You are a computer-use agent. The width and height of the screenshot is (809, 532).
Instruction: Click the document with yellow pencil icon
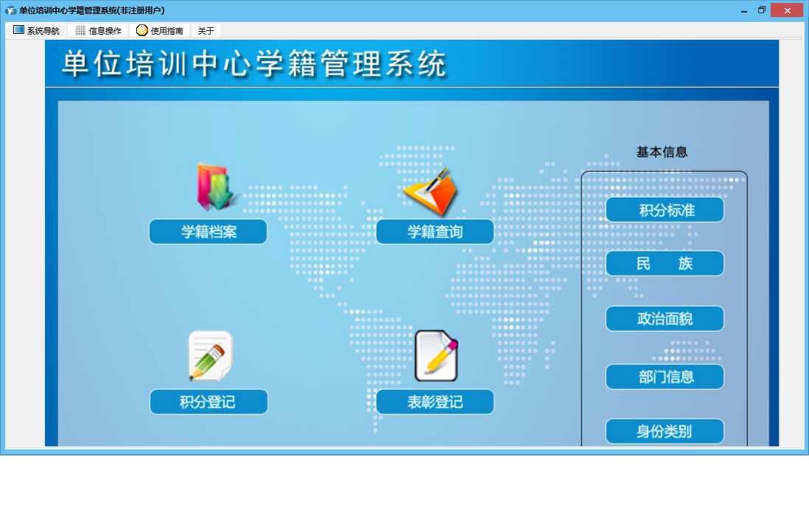tap(436, 356)
